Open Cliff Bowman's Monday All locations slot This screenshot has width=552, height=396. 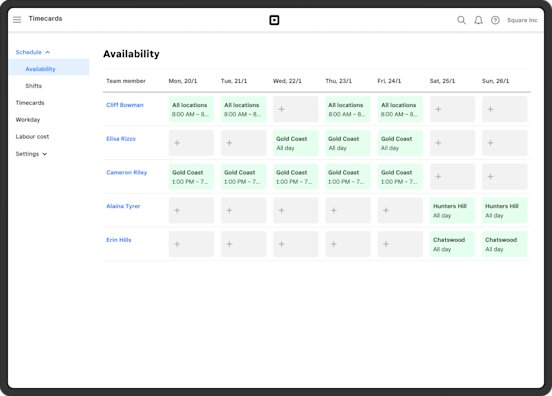tap(191, 109)
